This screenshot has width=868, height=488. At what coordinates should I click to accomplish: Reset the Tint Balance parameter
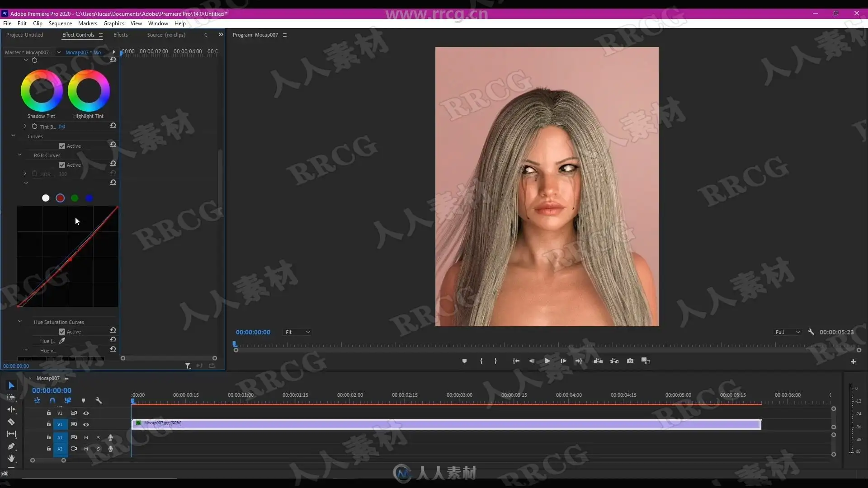click(x=113, y=126)
